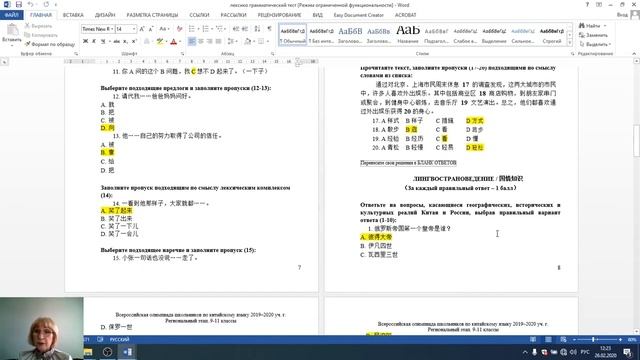
Task: Switch to web layout view in status bar
Action: point(563,339)
